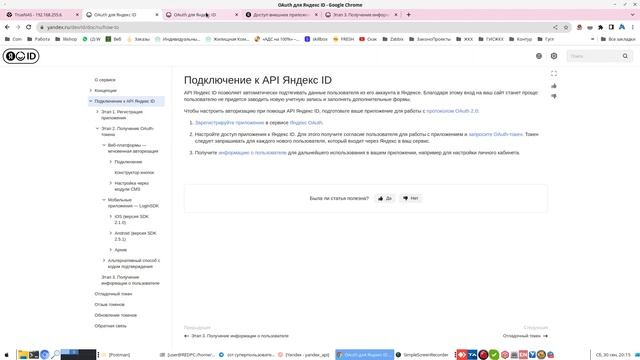Open a new browser tab
640x360 pixels.
click(409, 15)
